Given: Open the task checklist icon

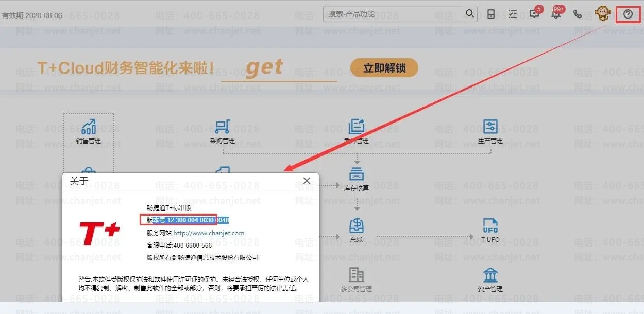Looking at the screenshot, I should click(x=513, y=14).
